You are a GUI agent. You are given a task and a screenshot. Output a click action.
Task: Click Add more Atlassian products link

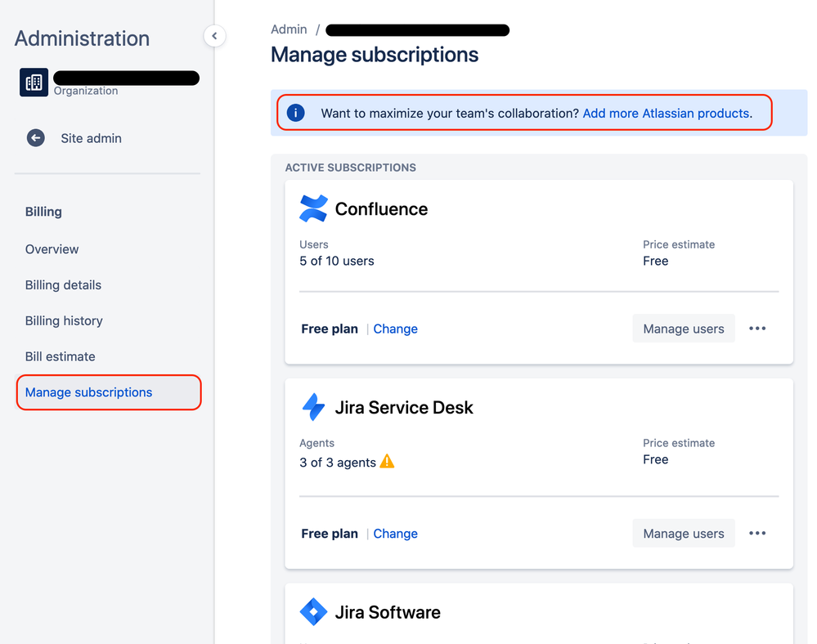point(666,113)
